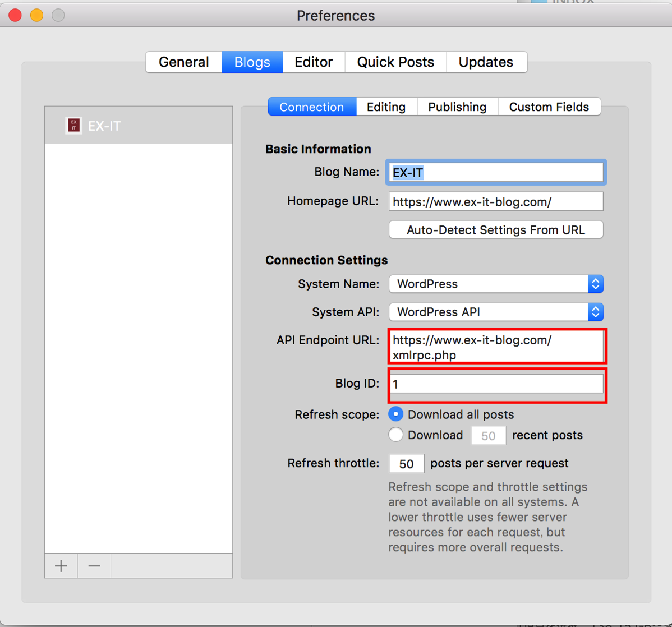Click the recent posts count field
672x627 pixels.
tap(488, 435)
